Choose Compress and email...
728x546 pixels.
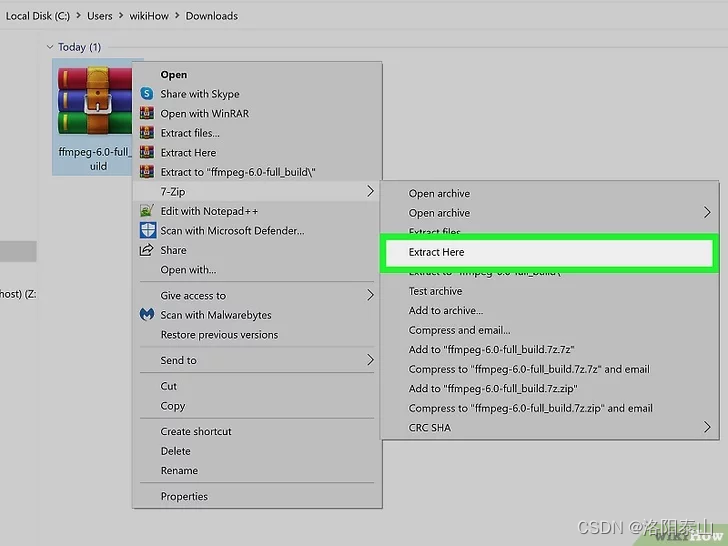pyautogui.click(x=550, y=330)
